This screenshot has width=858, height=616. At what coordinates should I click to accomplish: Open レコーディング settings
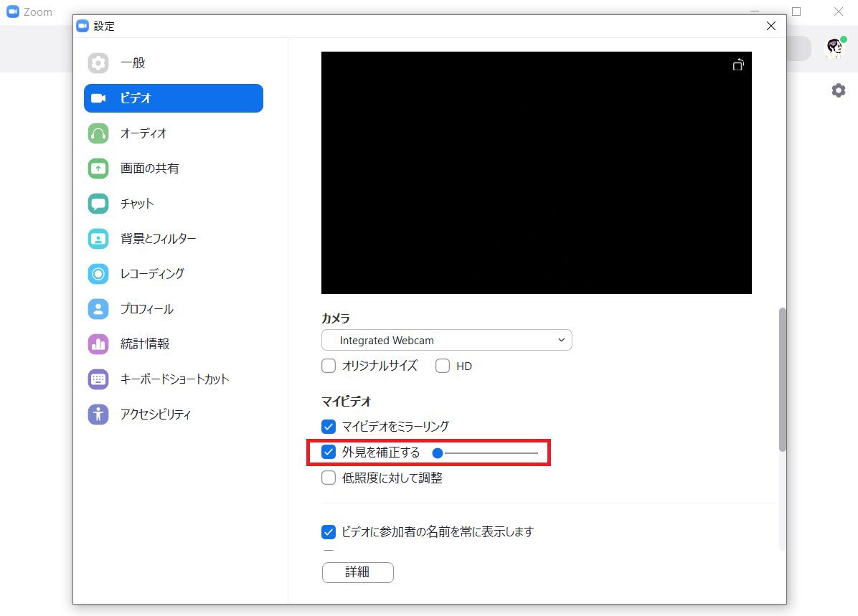click(98, 274)
